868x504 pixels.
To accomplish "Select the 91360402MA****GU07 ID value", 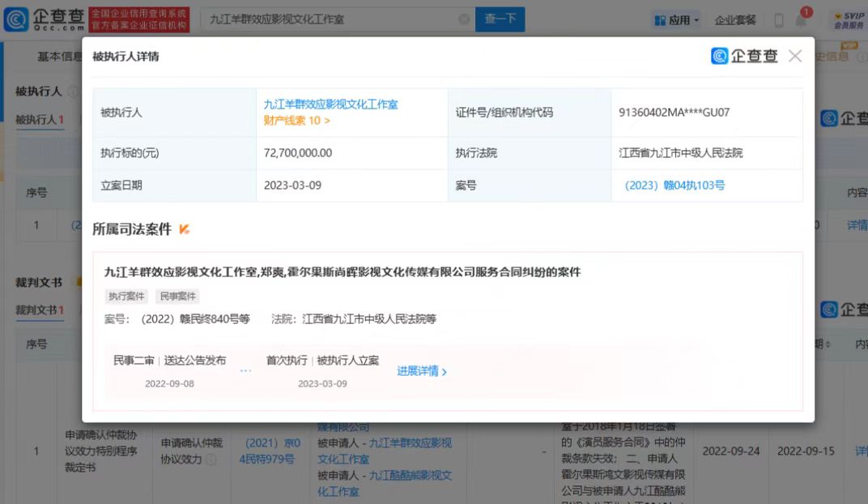I will (x=674, y=113).
